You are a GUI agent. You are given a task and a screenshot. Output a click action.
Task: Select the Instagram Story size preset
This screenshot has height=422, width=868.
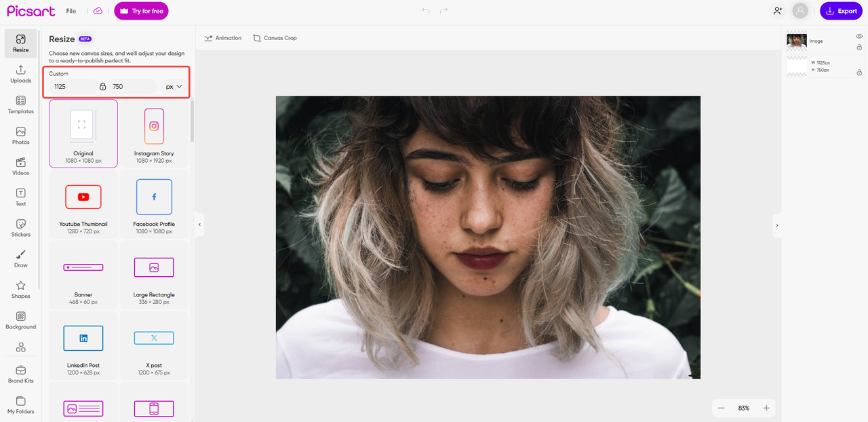tap(154, 134)
